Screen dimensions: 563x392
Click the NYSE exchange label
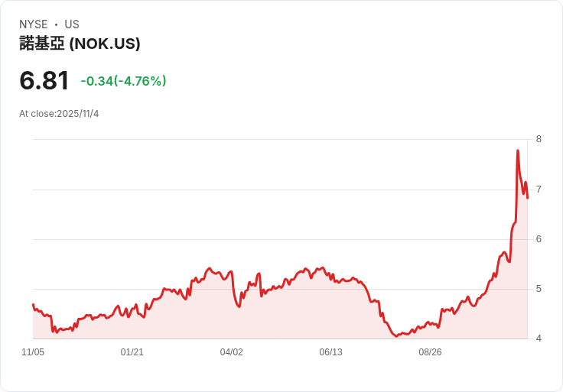tap(34, 24)
